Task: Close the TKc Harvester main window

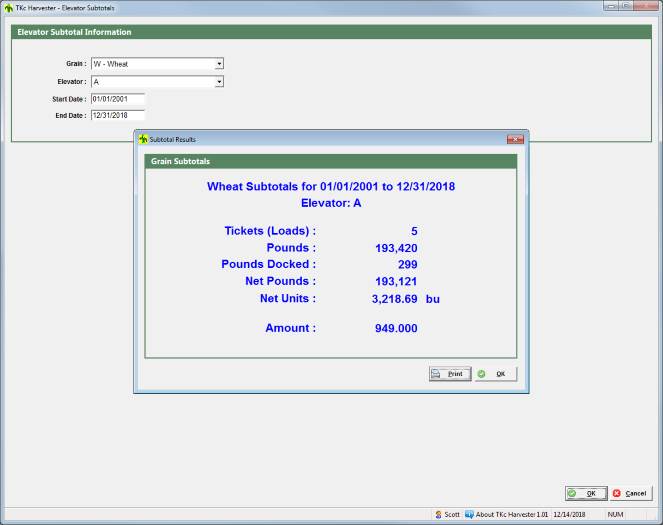Action: click(x=647, y=6)
